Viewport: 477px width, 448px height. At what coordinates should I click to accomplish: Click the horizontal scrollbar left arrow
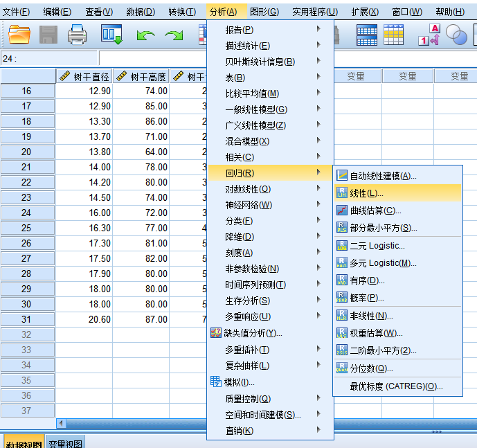pyautogui.click(x=61, y=423)
